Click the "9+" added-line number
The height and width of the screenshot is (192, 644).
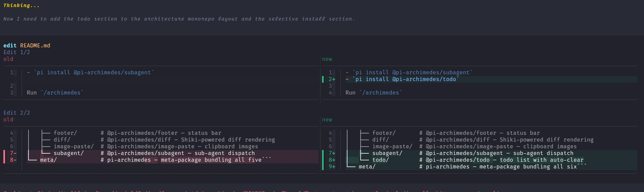click(332, 166)
